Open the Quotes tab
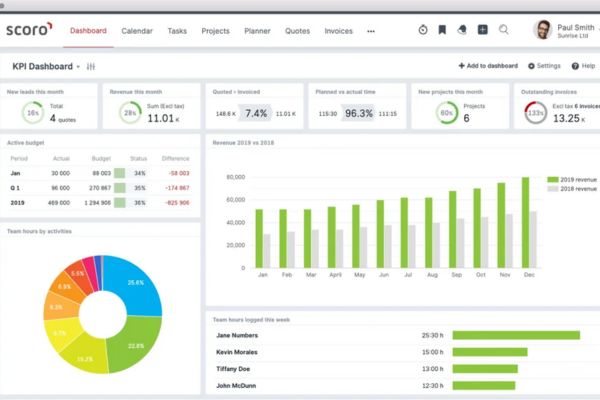This screenshot has width=600, height=400. 297,31
